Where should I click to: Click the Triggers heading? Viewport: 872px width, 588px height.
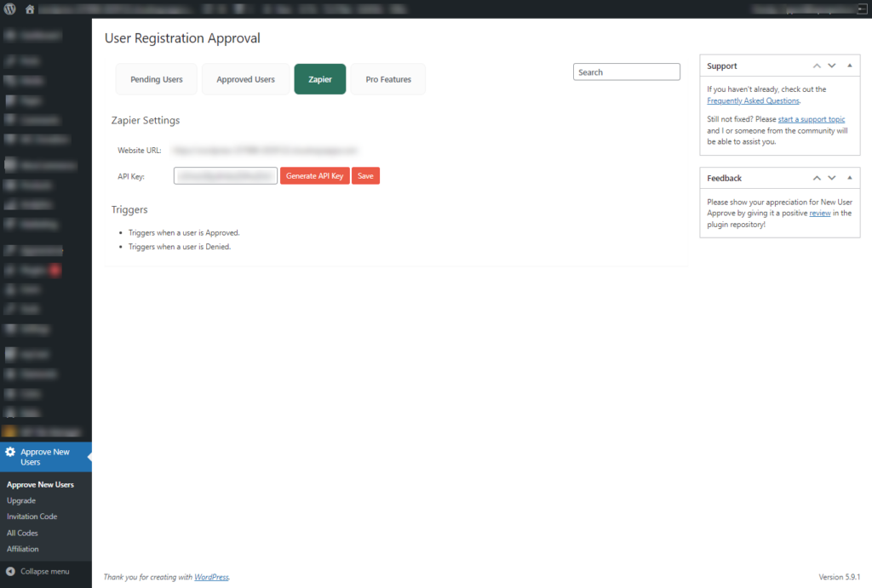pos(129,209)
